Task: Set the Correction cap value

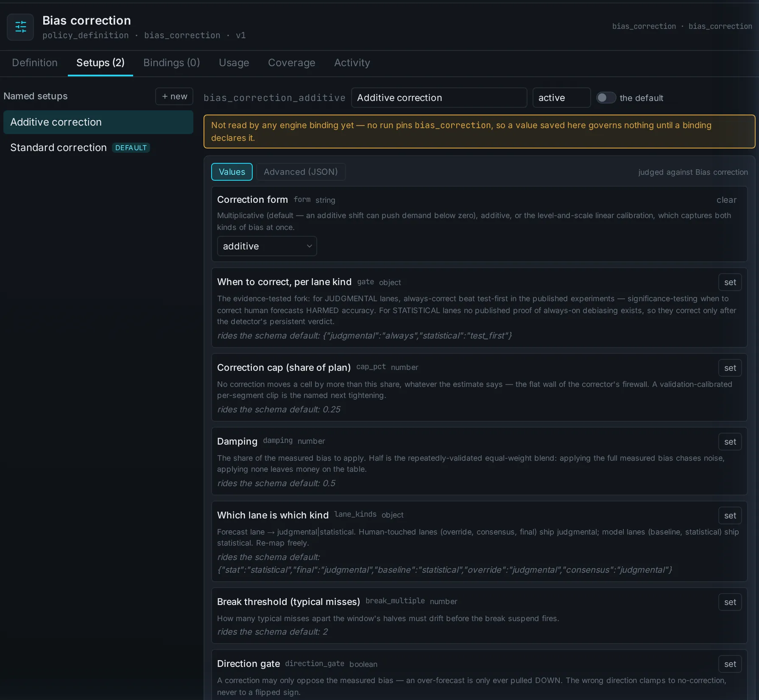Action: (x=730, y=368)
